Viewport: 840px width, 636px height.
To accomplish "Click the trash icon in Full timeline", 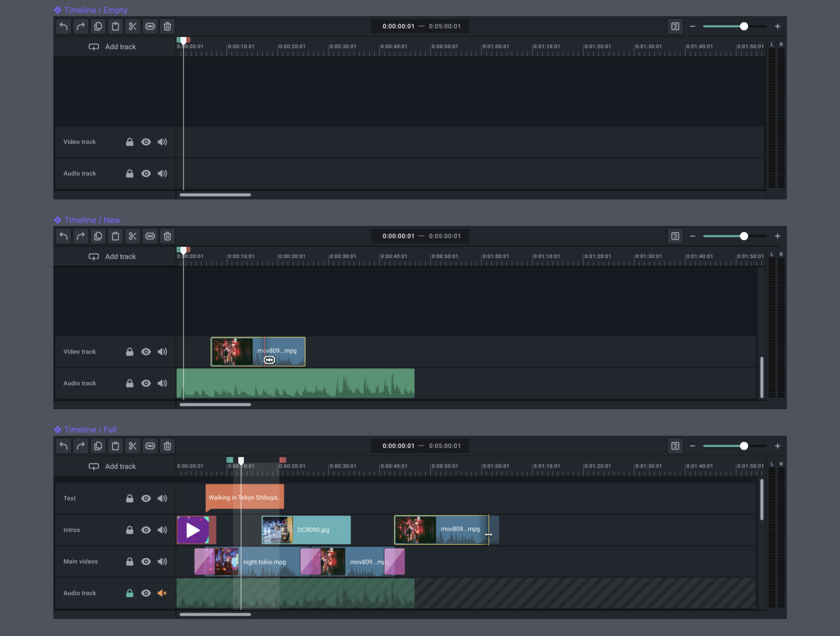I will [x=168, y=446].
